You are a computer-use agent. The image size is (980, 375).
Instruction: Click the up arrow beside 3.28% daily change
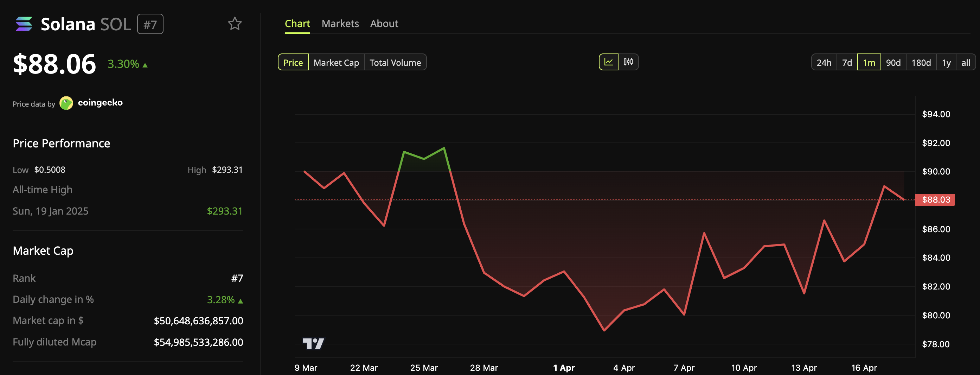[241, 301]
